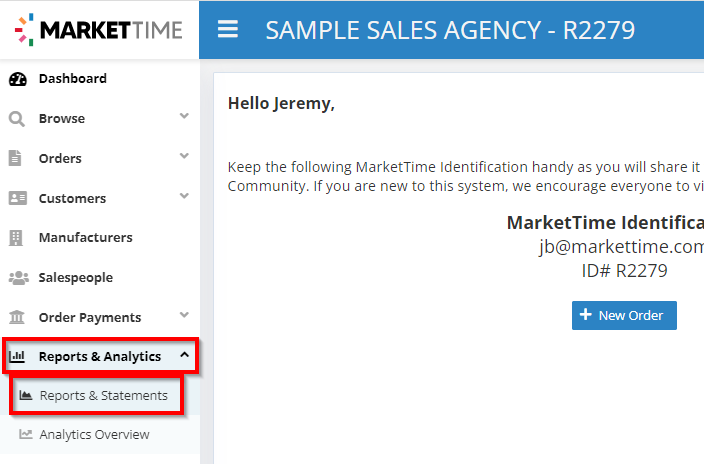
Task: Toggle the hamburger menu icon
Action: click(x=228, y=30)
